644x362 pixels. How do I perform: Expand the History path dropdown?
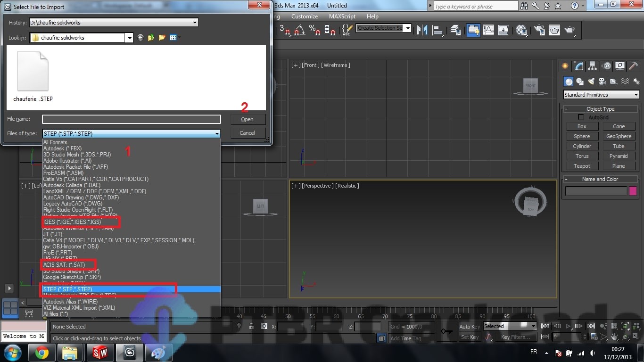195,22
